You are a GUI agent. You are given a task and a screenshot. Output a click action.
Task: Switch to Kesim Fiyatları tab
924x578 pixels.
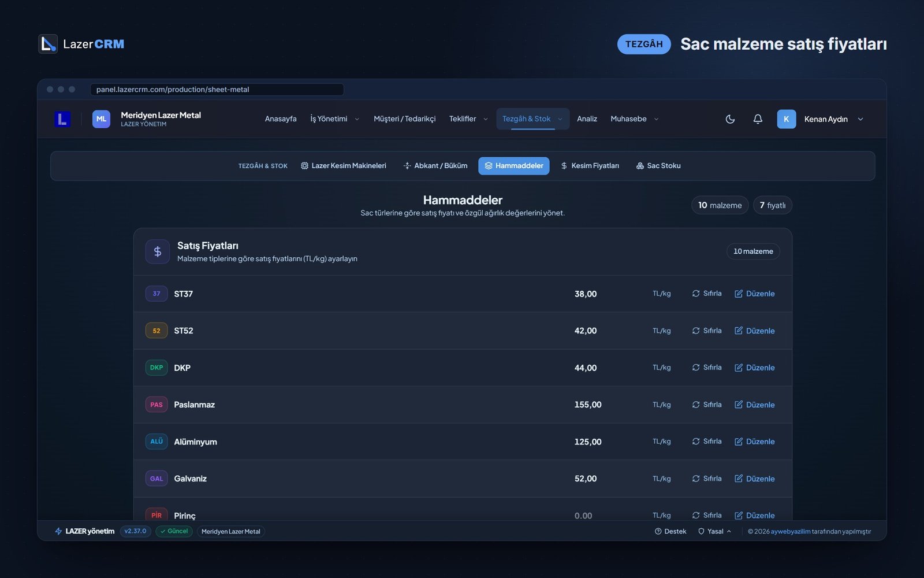pos(590,166)
